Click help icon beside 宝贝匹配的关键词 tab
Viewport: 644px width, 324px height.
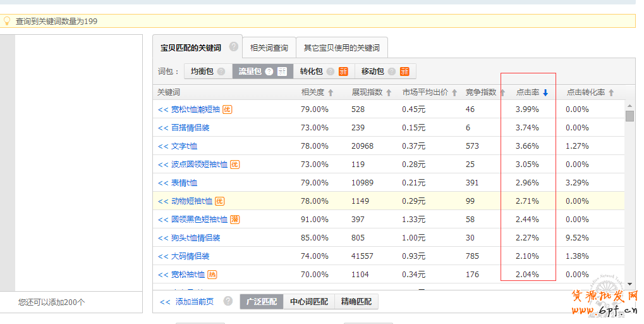click(x=234, y=47)
